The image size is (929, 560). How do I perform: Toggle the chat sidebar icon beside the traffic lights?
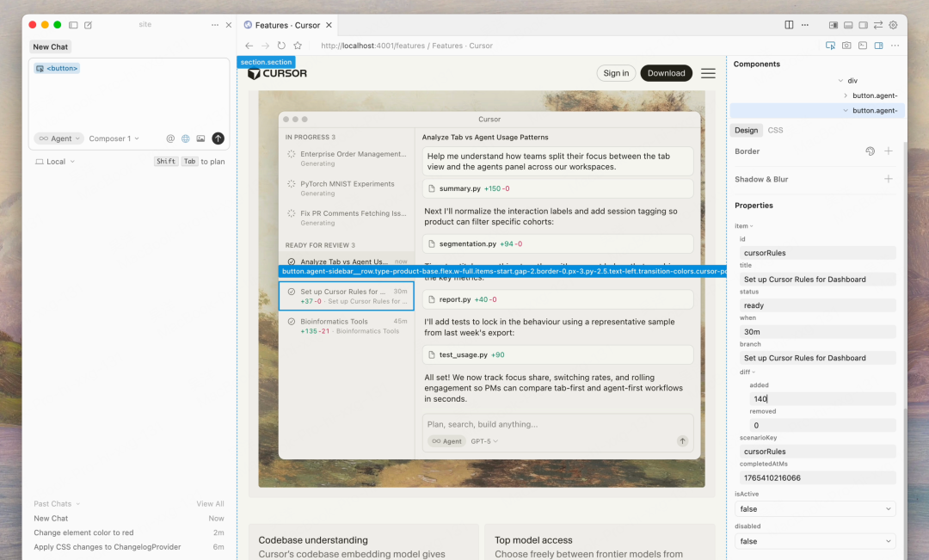tap(73, 25)
